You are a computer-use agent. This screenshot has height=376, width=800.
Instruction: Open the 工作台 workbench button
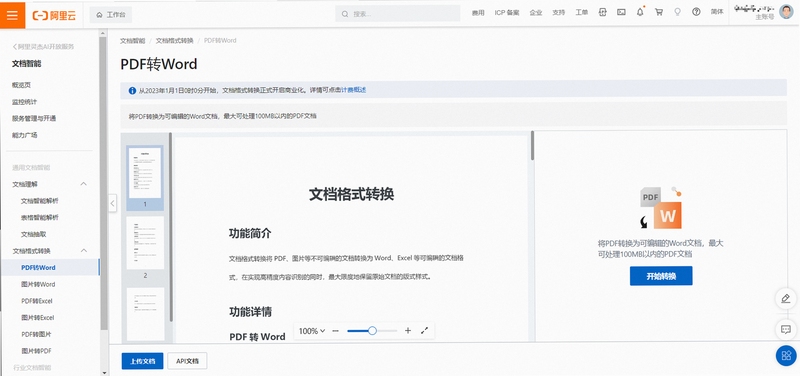[111, 15]
